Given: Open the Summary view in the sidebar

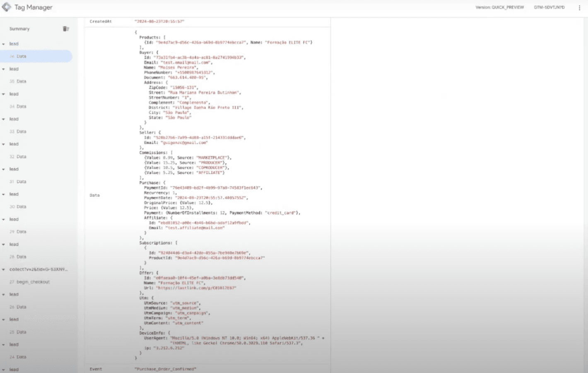Looking at the screenshot, I should (19, 29).
